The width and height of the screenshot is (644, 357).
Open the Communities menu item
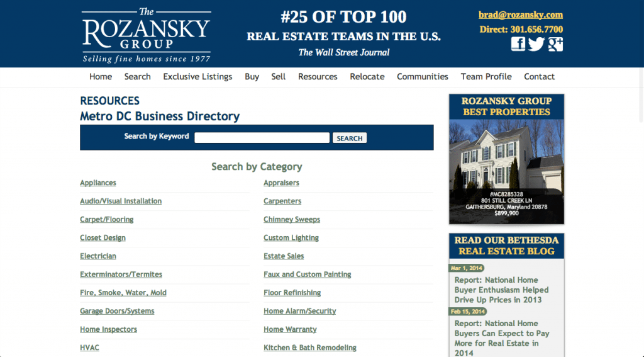coord(422,77)
